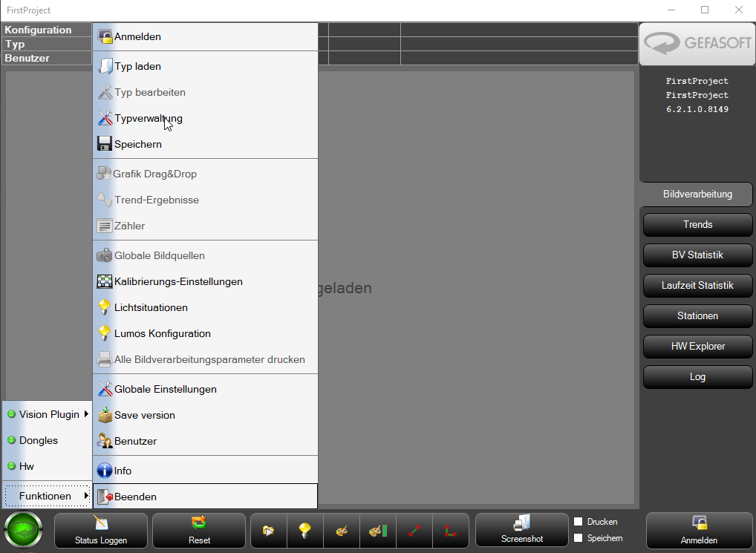Screen dimensions: 756x553
Task: Click the red two-point line icon
Action: point(414,530)
